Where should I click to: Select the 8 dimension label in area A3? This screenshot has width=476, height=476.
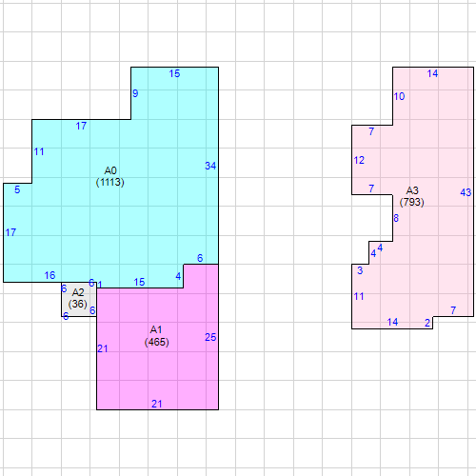[396, 218]
